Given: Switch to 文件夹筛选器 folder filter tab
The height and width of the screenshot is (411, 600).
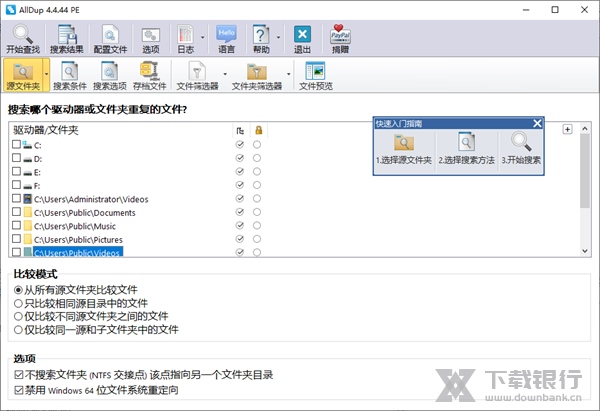Looking at the screenshot, I should (257, 75).
